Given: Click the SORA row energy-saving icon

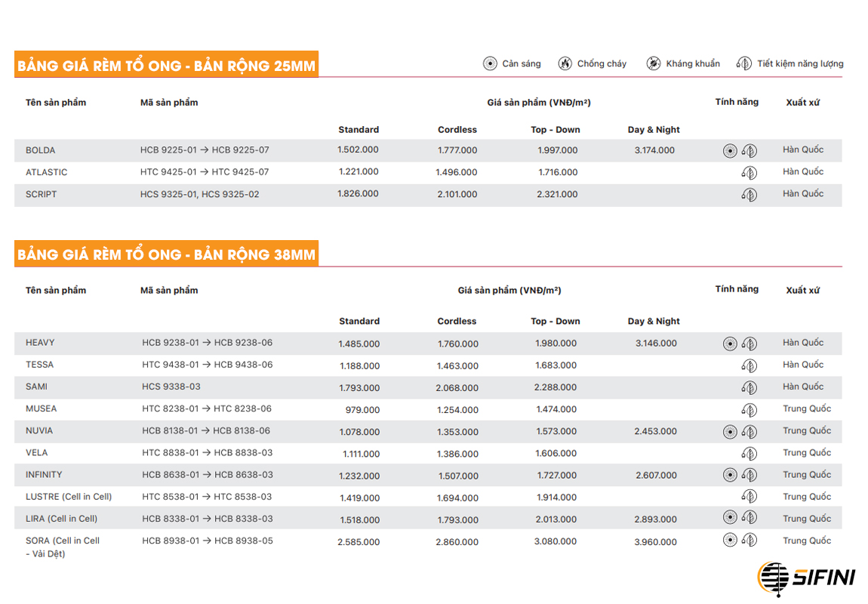Looking at the screenshot, I should coord(749,540).
